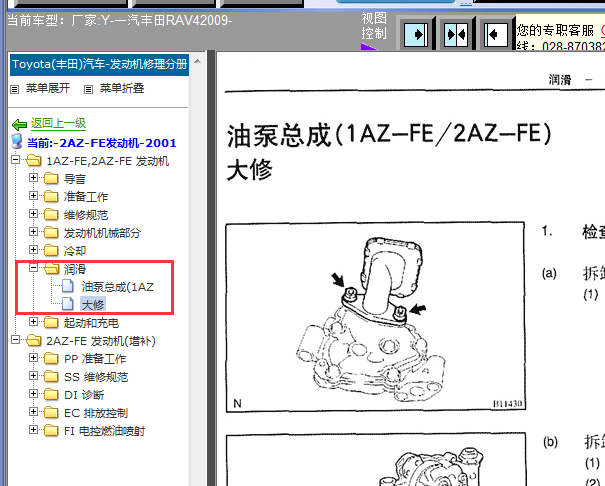The width and height of the screenshot is (605, 486).
Task: Click the 视图控制 label
Action: 373,26
